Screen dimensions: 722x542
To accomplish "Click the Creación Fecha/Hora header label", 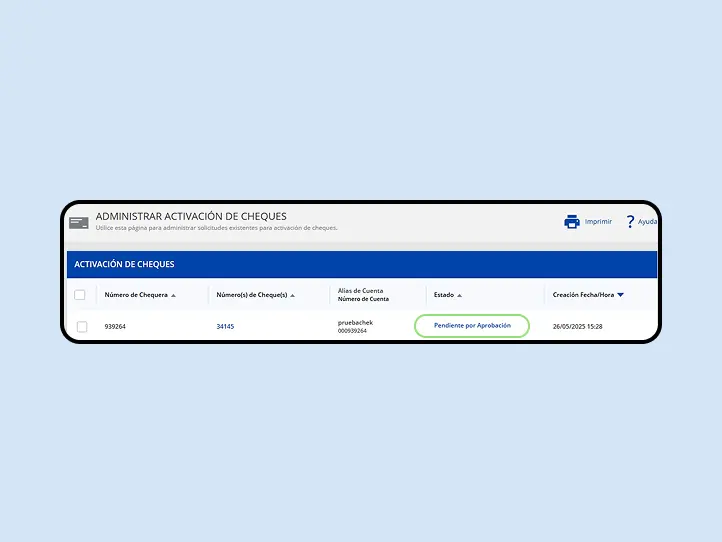I will click(x=583, y=295).
